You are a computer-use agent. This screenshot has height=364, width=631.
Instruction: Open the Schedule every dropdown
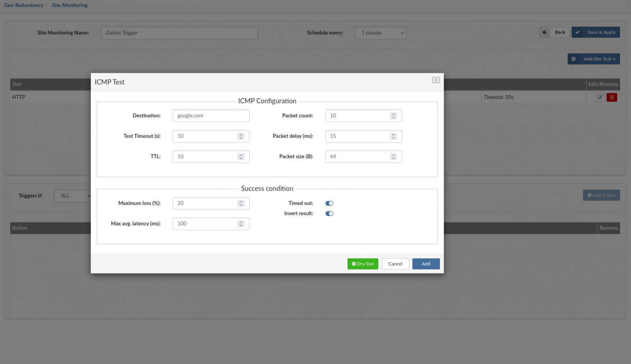click(x=380, y=33)
